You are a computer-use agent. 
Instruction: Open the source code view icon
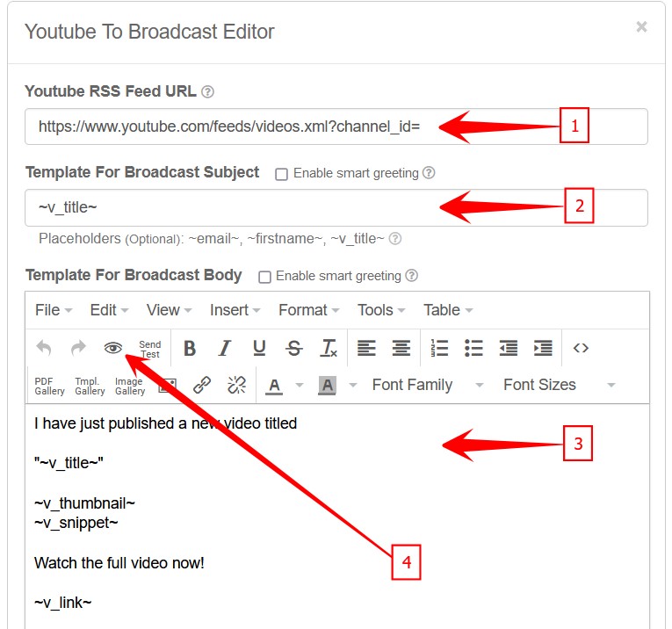click(581, 349)
